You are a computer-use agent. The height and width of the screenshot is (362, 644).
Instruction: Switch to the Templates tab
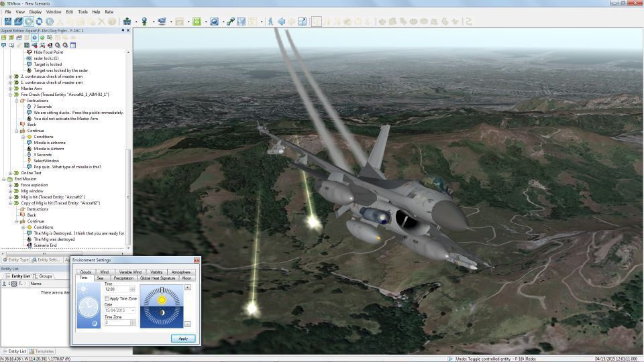[44, 351]
